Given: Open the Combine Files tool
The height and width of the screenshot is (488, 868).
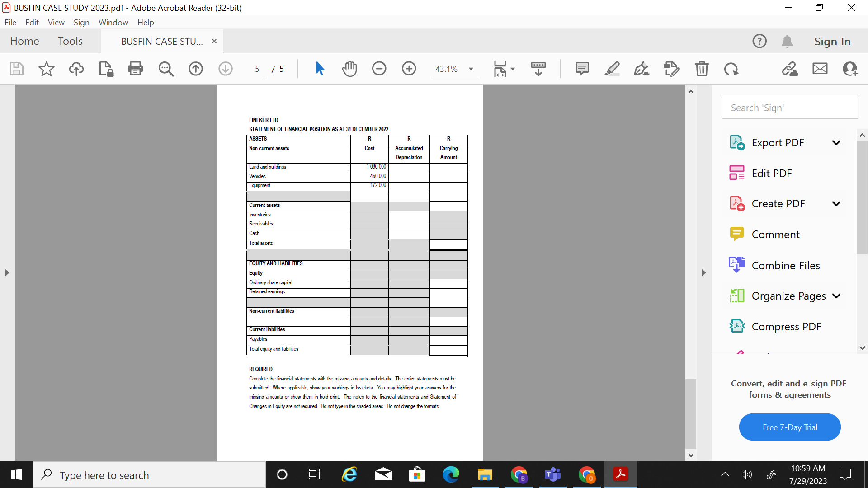Looking at the screenshot, I should 785,265.
